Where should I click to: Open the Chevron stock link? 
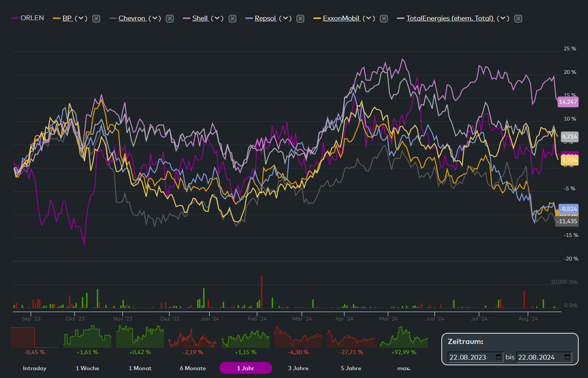click(x=132, y=18)
